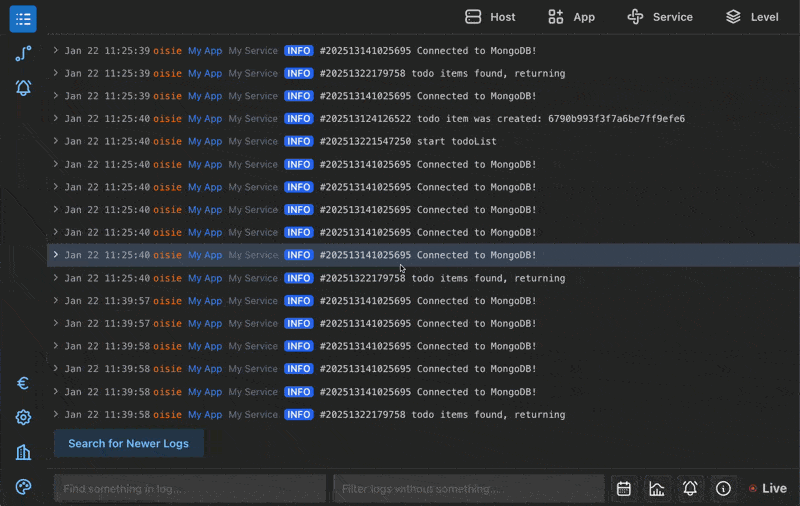Expand the 11:25:40 todo items found row
This screenshot has width=800, height=506.
56,278
